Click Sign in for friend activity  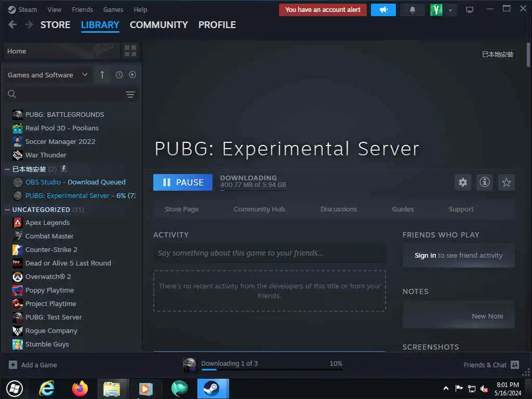(x=425, y=256)
